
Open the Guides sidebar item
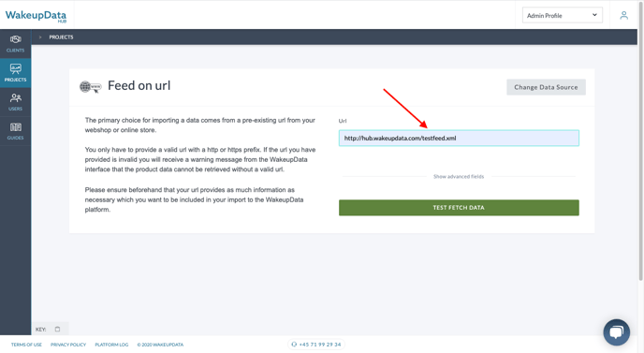coord(15,131)
